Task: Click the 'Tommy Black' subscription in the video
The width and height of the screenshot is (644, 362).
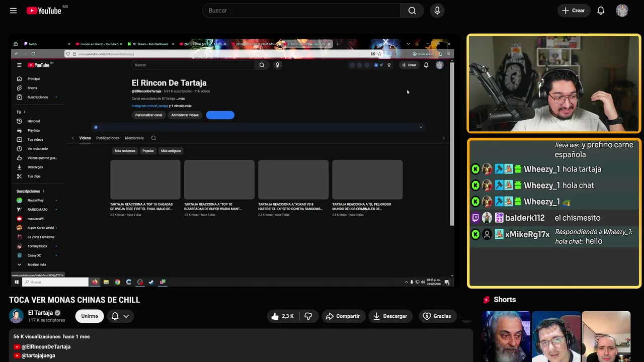Action: pyautogui.click(x=37, y=246)
